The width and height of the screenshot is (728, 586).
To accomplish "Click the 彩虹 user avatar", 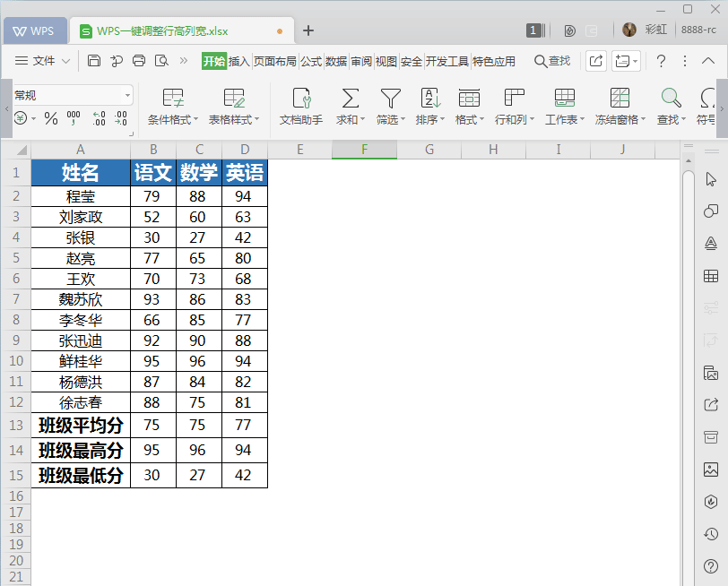I will tap(629, 30).
